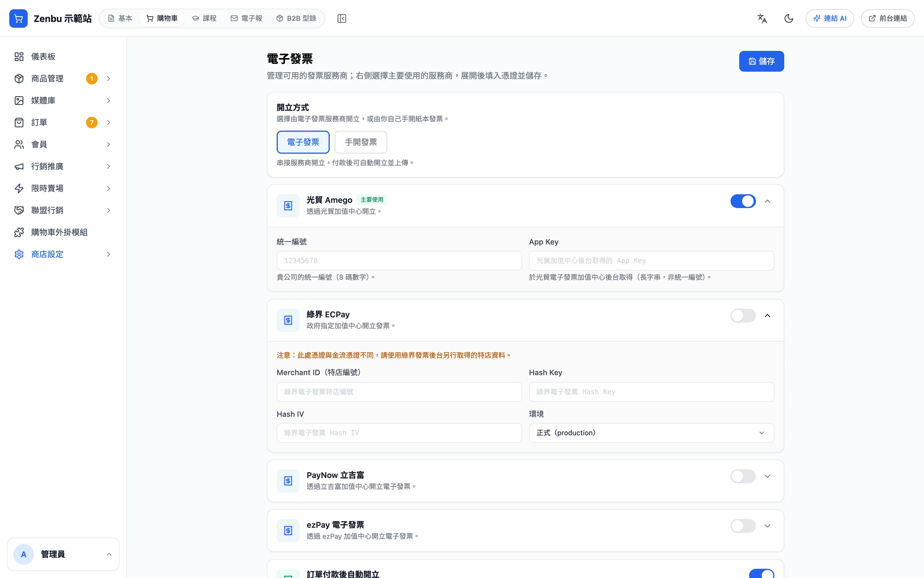This screenshot has height=578, width=924.
Task: Click the PayNow 立吉富 invoice icon
Action: [288, 481]
